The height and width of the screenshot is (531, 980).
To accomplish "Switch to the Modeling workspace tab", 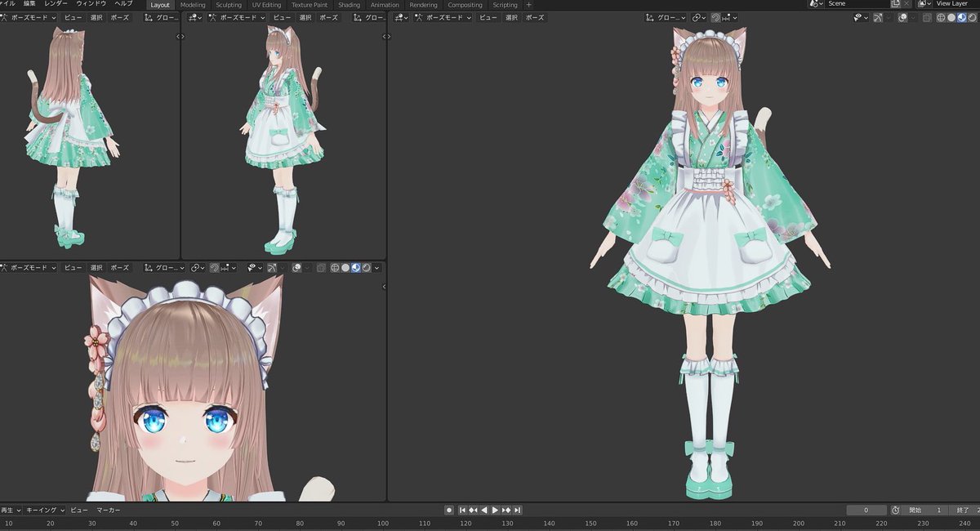I will click(193, 5).
